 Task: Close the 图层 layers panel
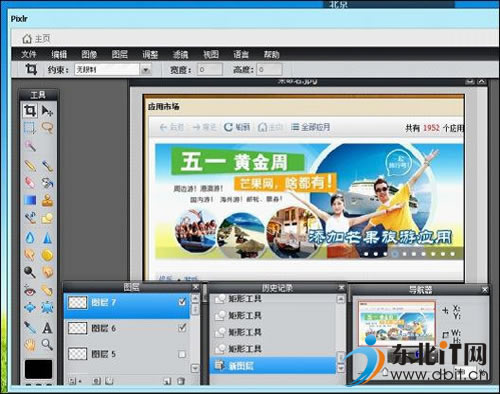(x=196, y=287)
